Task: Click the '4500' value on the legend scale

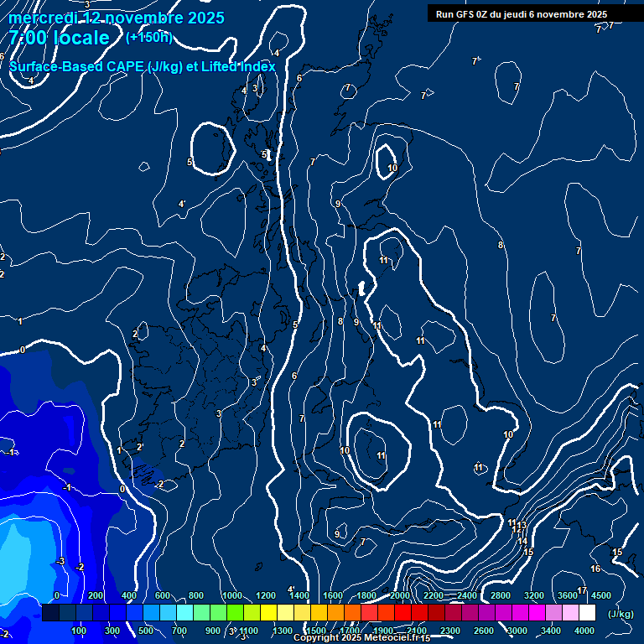Action: [x=600, y=595]
